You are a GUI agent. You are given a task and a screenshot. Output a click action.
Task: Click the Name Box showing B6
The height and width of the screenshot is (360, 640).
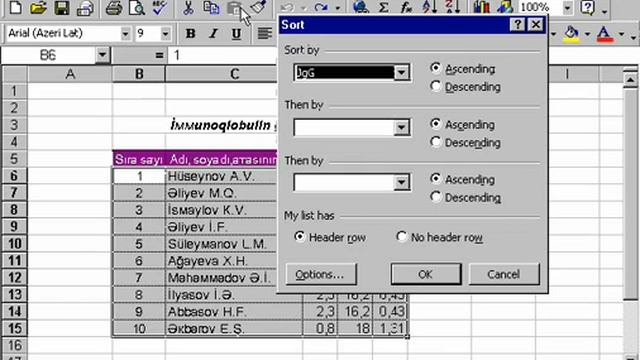coord(49,55)
